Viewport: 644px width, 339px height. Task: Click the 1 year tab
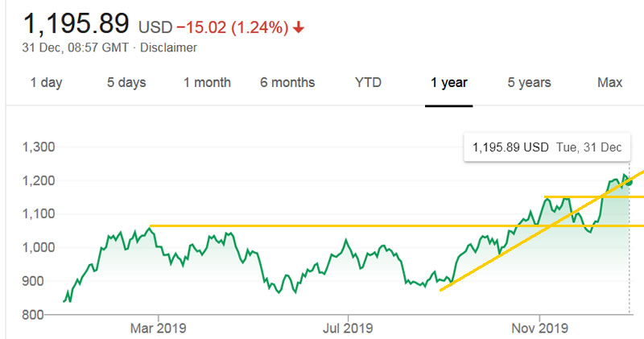click(x=448, y=82)
